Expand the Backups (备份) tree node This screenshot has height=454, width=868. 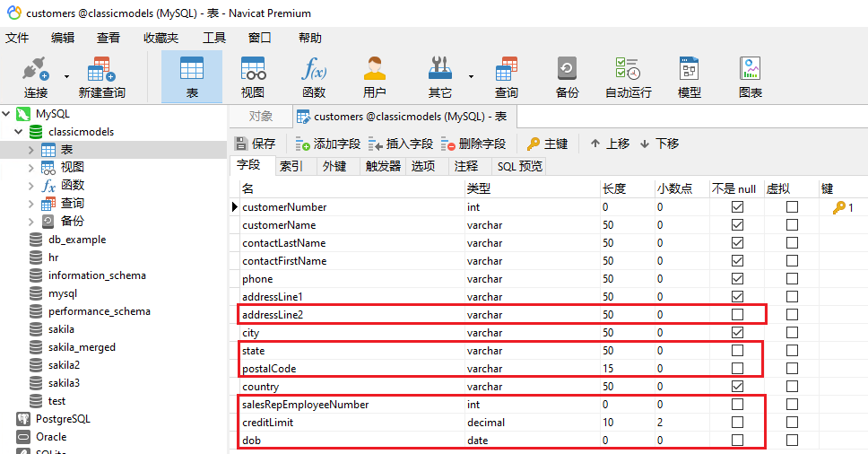(31, 222)
